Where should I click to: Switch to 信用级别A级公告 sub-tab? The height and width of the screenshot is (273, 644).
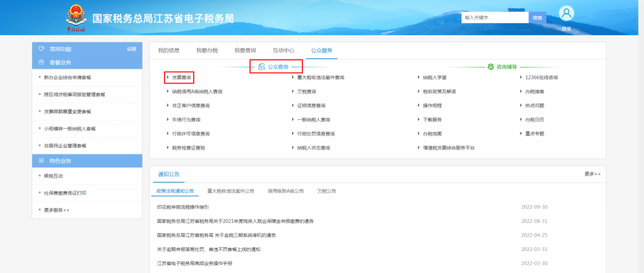(x=286, y=191)
